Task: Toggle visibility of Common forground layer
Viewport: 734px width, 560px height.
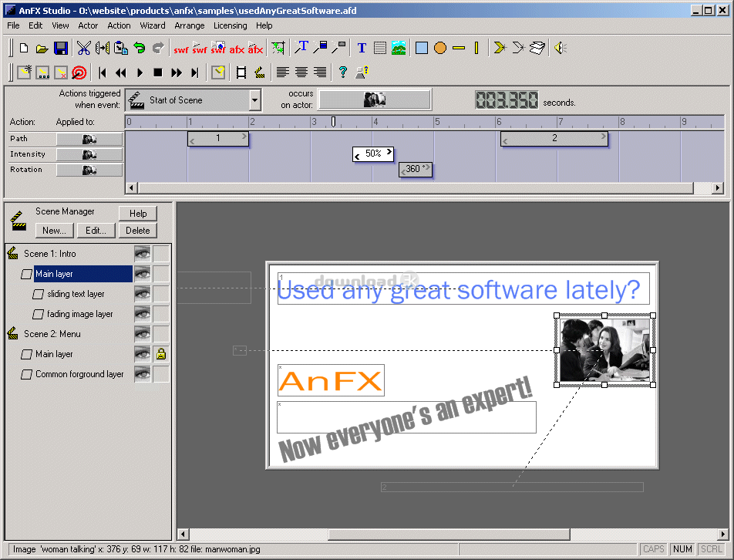Action: pos(143,374)
